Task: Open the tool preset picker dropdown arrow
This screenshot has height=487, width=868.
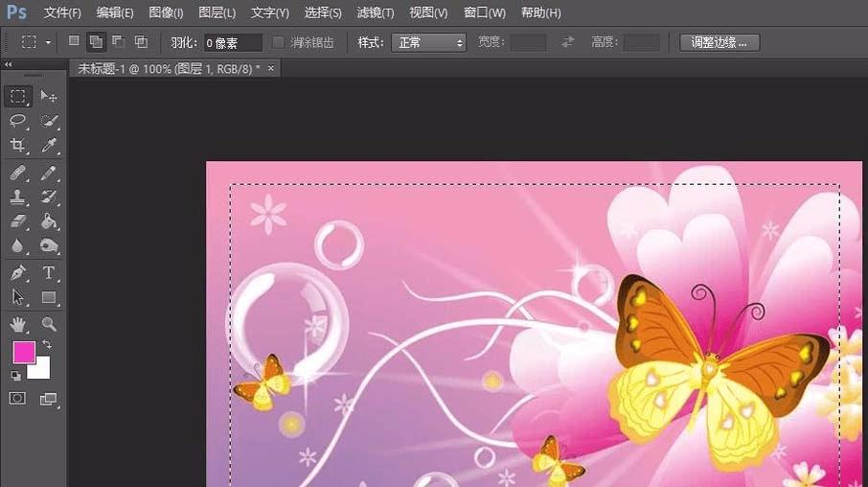Action: click(x=48, y=43)
